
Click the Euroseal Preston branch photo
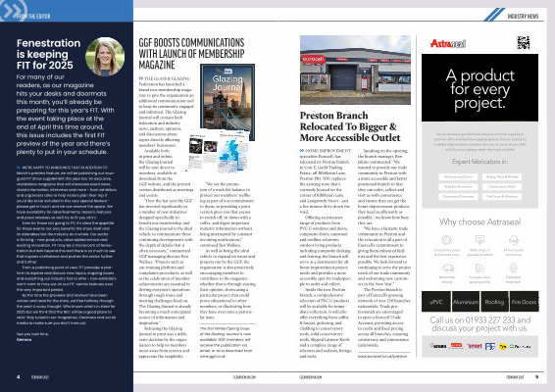[355, 70]
